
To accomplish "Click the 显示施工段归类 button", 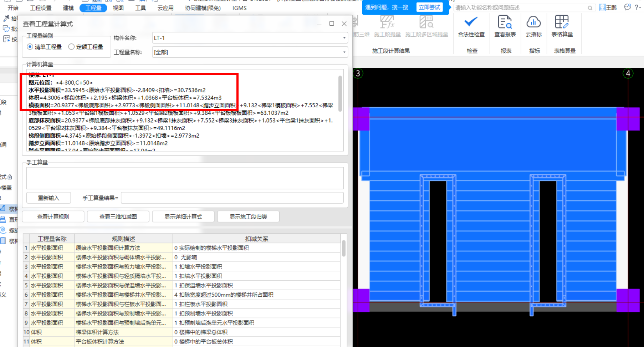I will (x=248, y=216).
